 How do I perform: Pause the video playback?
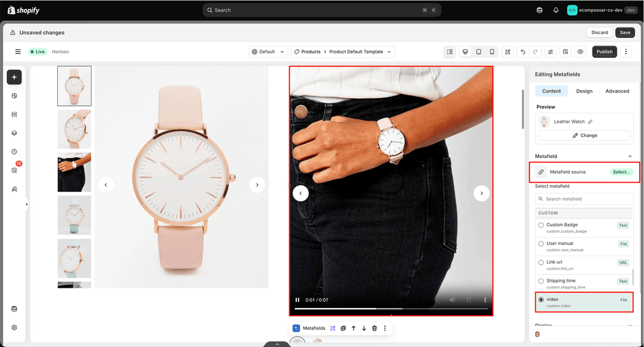pyautogui.click(x=297, y=300)
